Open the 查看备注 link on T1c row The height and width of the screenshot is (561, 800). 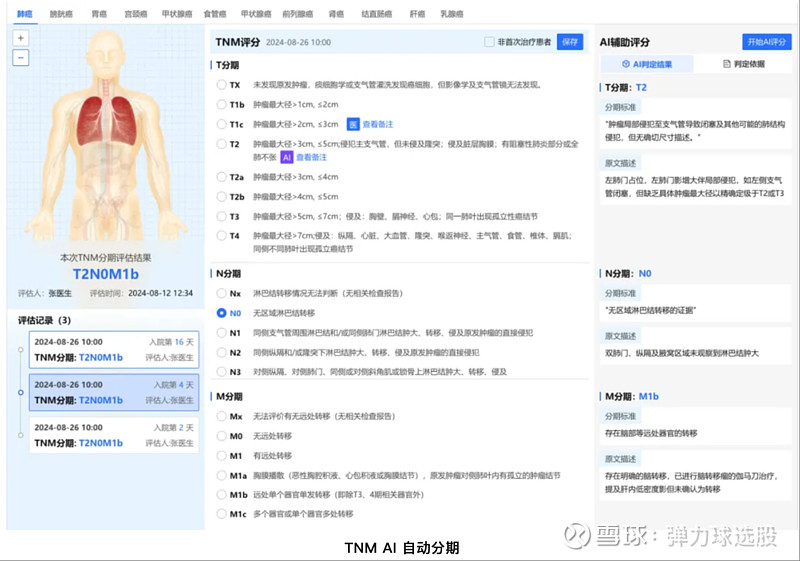pyautogui.click(x=378, y=124)
